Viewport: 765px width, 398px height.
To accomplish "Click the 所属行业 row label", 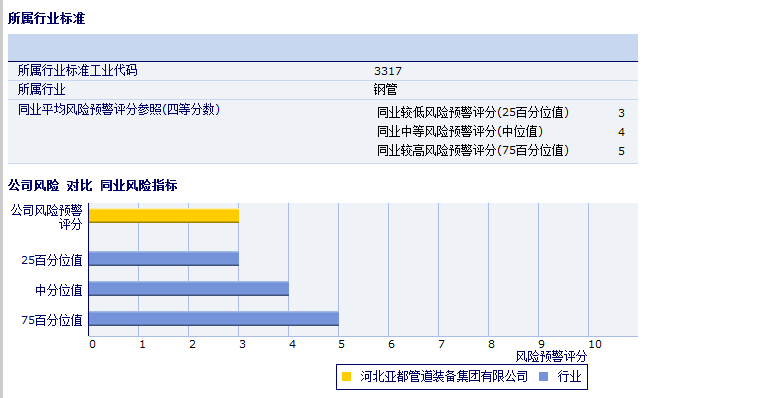I will (x=41, y=89).
